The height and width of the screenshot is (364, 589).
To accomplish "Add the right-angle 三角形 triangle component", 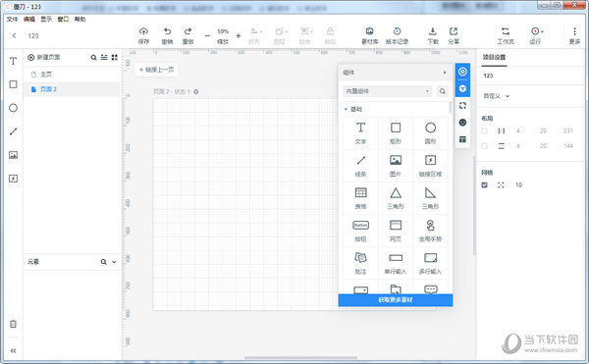I will (x=430, y=198).
